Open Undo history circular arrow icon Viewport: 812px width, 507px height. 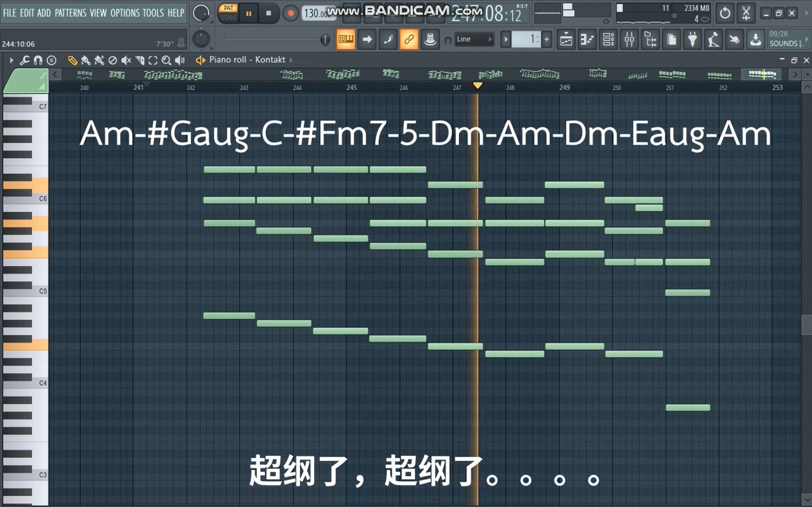pyautogui.click(x=725, y=12)
